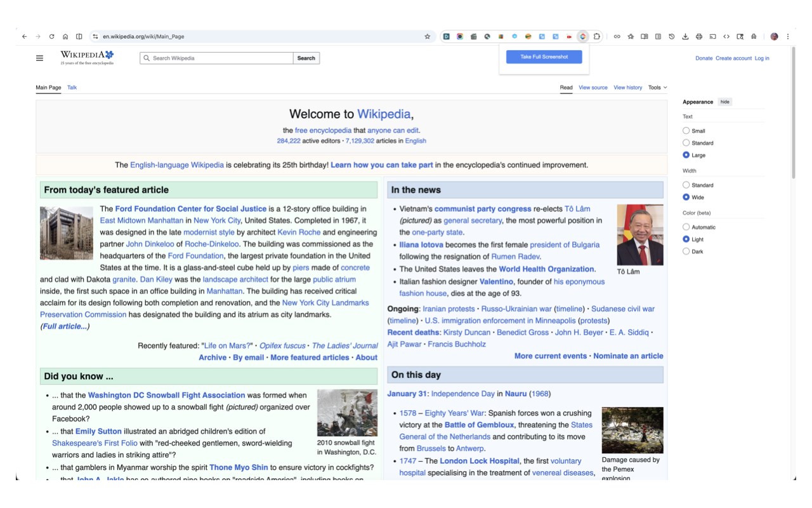Open the Pemex explosion damage thumbnail
Image resolution: width=812 pixels, height=508 pixels.
pos(632,430)
